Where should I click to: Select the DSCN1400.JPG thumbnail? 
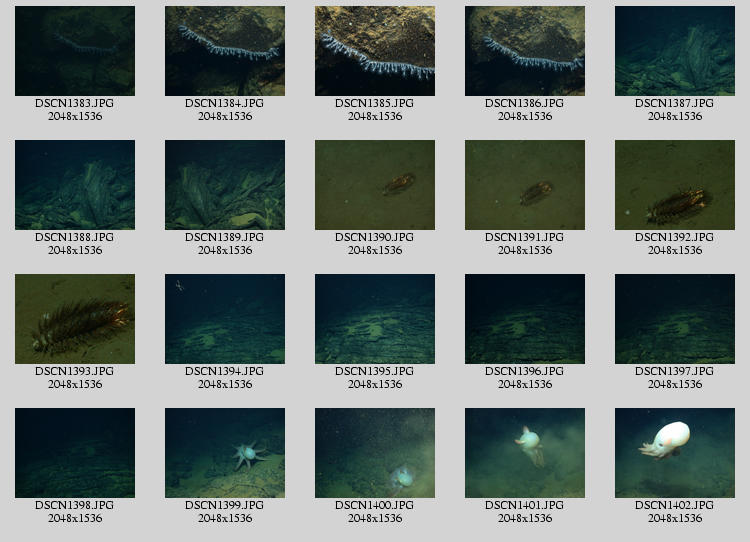(375, 453)
